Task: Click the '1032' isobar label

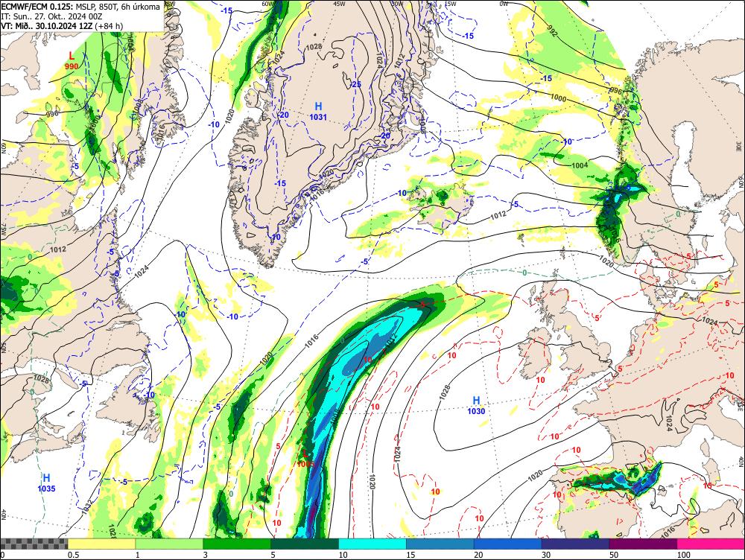Action: point(87,507)
